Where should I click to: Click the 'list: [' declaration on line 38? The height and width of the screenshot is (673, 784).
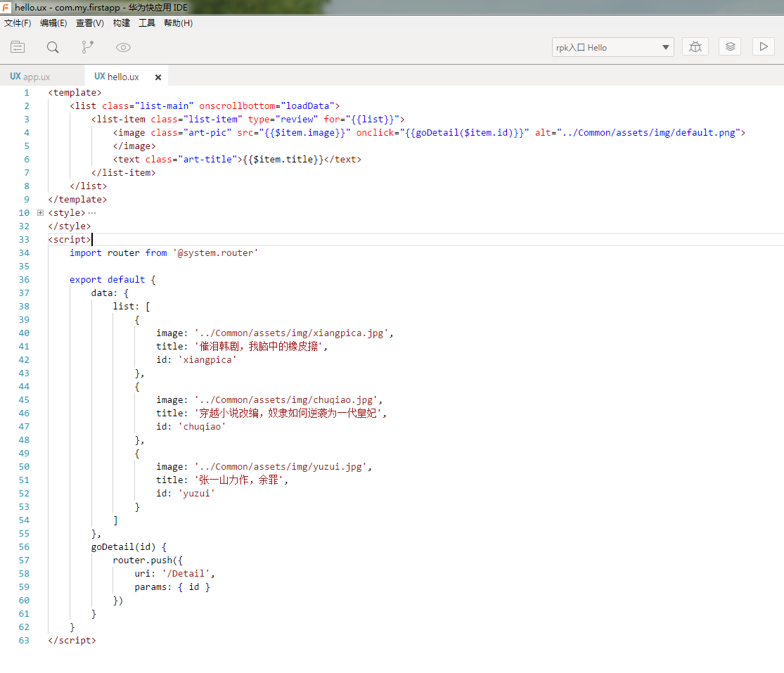click(x=131, y=306)
